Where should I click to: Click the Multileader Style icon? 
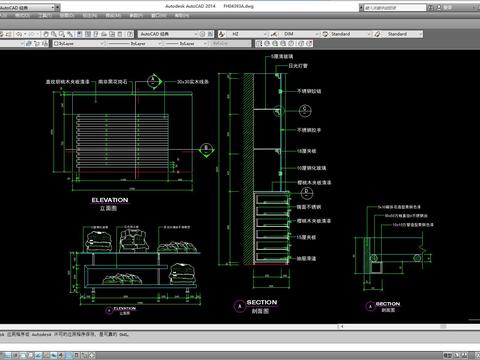click(377, 34)
